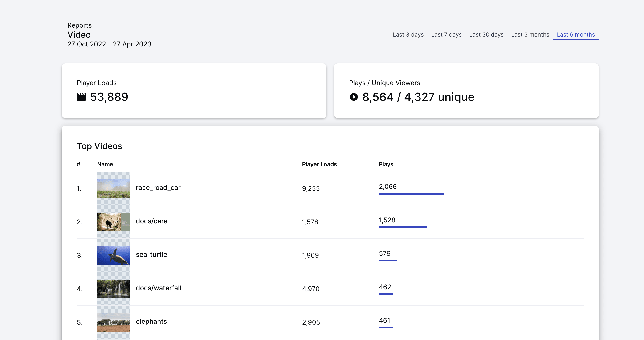Select the race_road_car video thumbnail
Screen dimensions: 644x340
pos(113,188)
